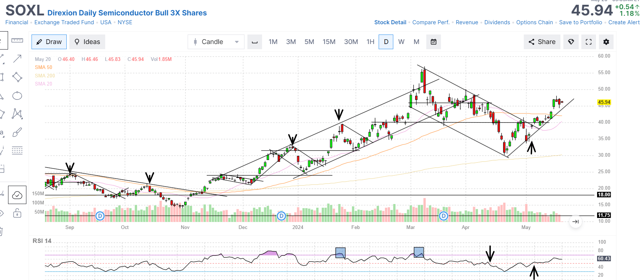Click the Share button
Screen dimensions: 644x280
click(542, 42)
